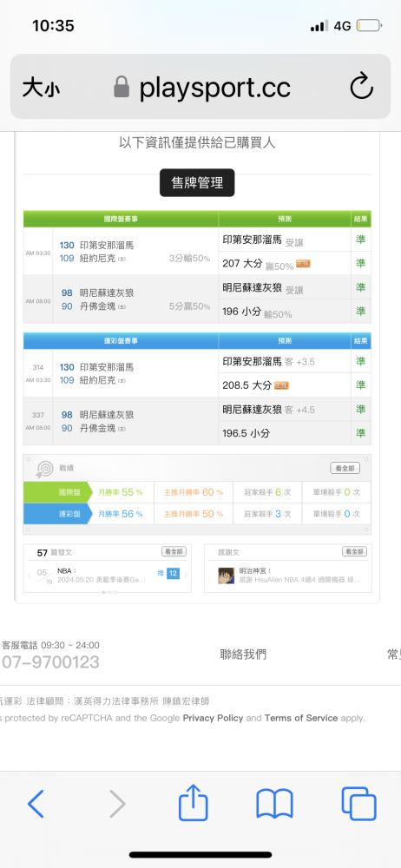The height and width of the screenshot is (868, 401).
Task: Click 看全部 in the 感謝文 box
Action: (x=354, y=551)
